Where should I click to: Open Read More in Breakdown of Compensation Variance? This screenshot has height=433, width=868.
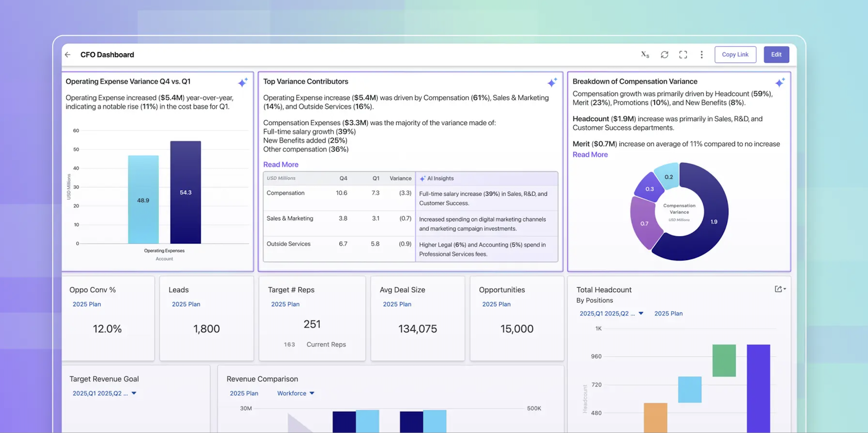[590, 154]
